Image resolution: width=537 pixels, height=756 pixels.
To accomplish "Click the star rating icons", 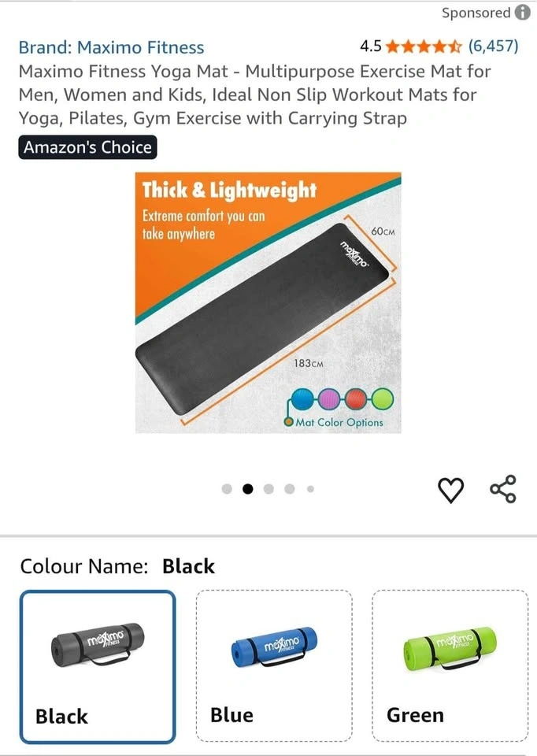I will (x=424, y=46).
